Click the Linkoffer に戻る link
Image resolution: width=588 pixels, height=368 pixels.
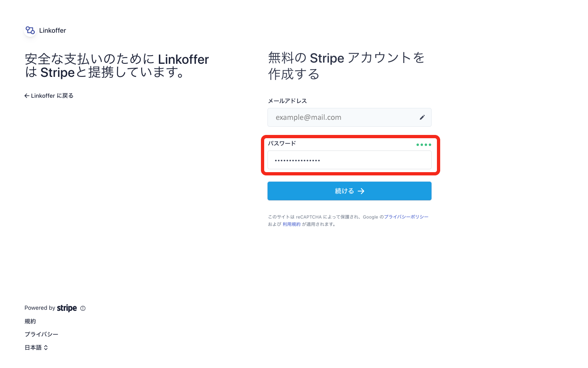(x=49, y=96)
